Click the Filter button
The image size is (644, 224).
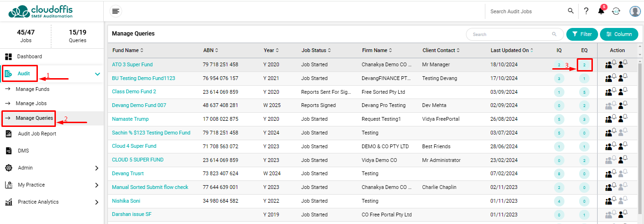click(x=582, y=34)
